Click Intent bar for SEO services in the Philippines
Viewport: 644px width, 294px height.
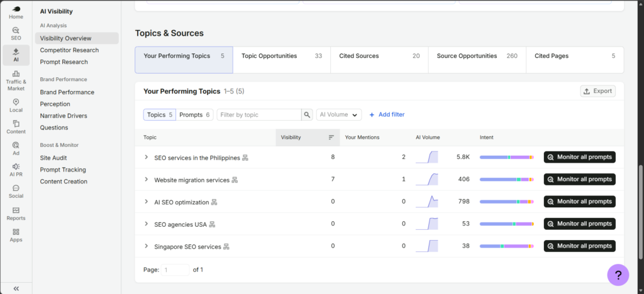[x=507, y=157]
